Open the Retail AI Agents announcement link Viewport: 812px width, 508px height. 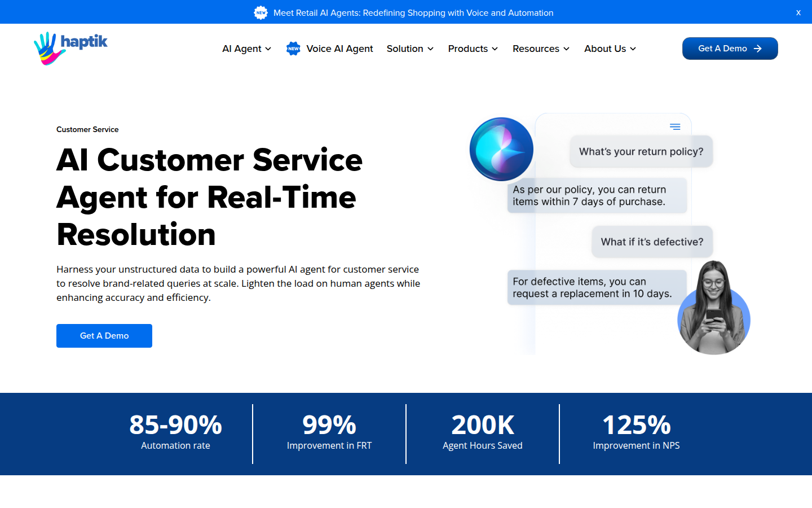click(413, 12)
